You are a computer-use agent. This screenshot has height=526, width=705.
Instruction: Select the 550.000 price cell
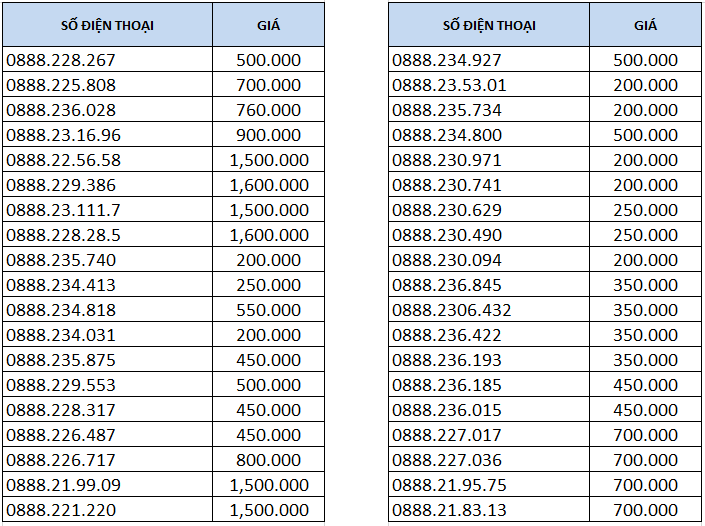coord(268,310)
